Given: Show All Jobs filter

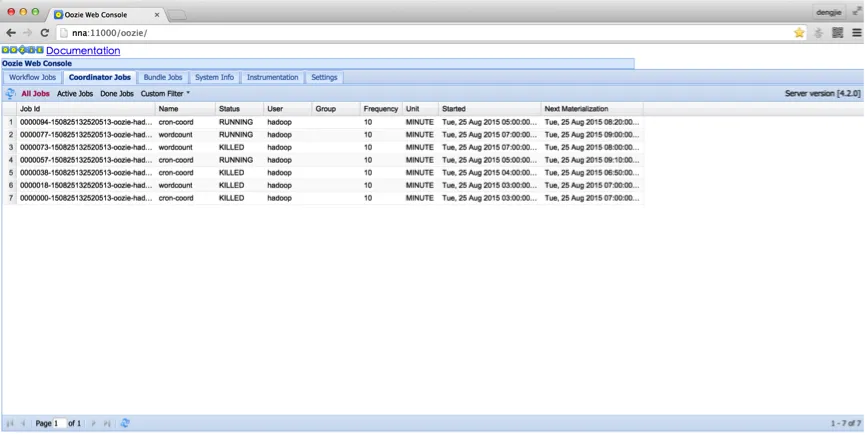Looking at the screenshot, I should 35,94.
